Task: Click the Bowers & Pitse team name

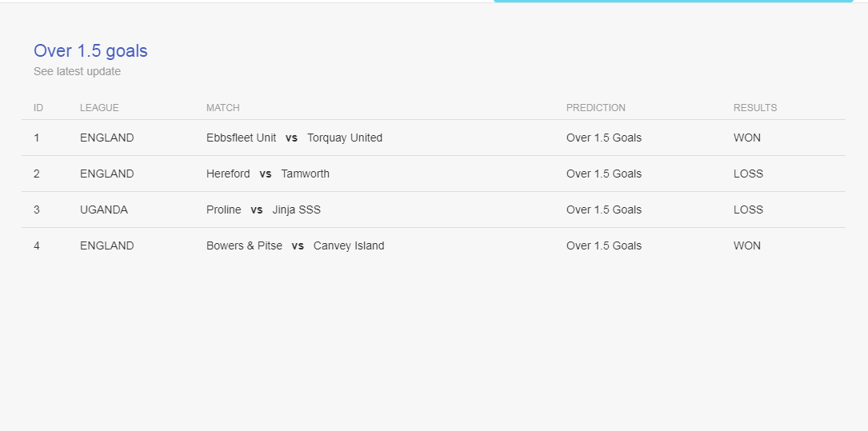Action: point(244,245)
